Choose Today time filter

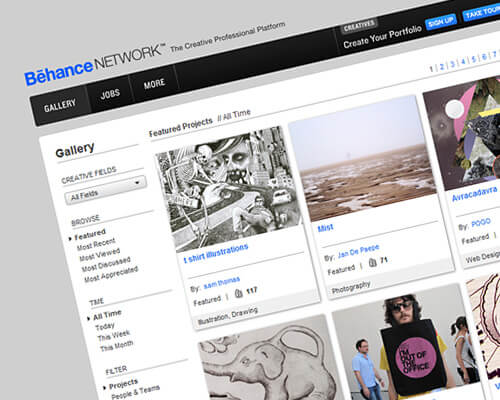(105, 326)
